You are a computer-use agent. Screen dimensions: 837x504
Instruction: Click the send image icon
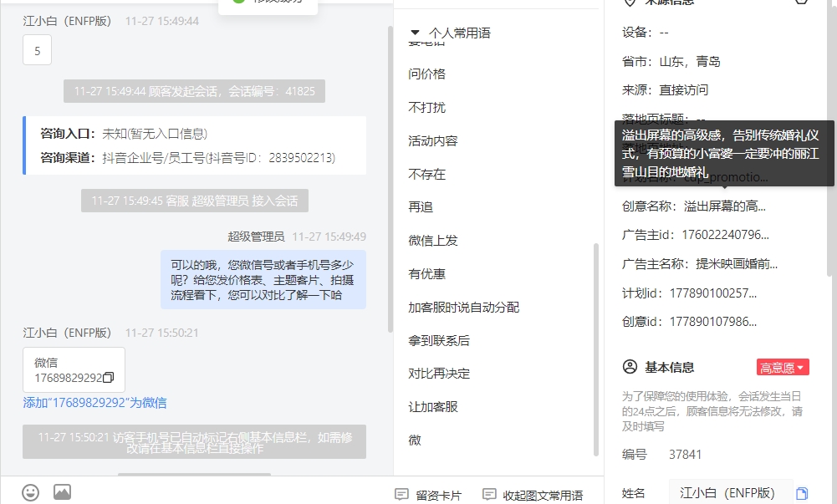click(63, 491)
